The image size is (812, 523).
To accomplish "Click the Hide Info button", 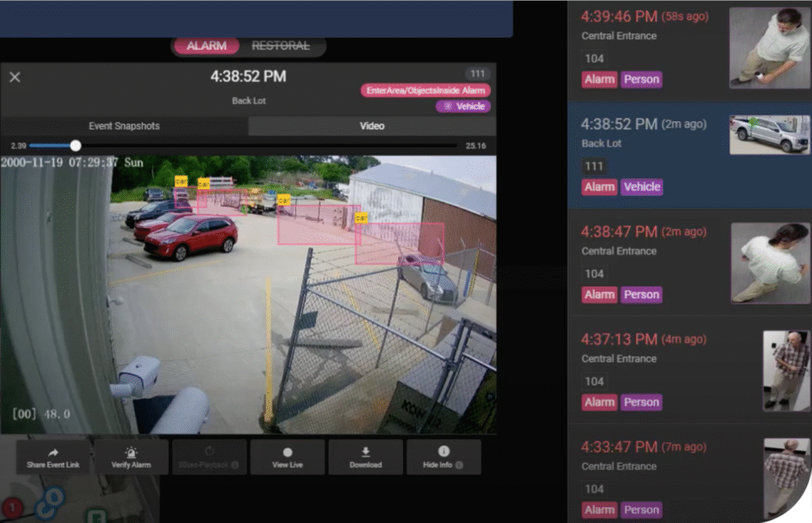I will [443, 457].
